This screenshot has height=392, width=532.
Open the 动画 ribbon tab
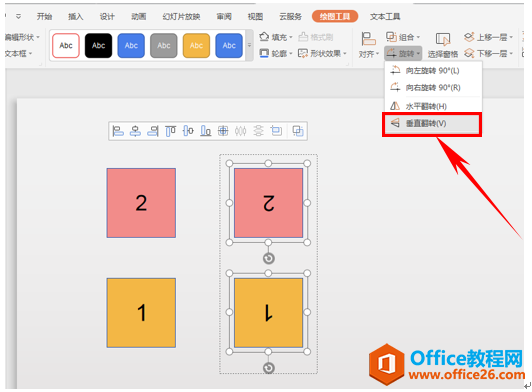point(138,16)
